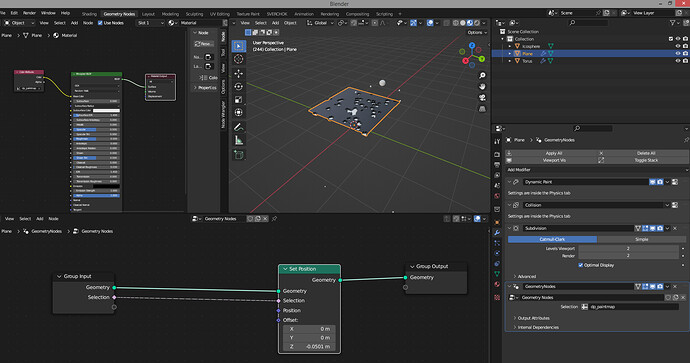Open the Render menu
690x363 pixels.
click(29, 13)
